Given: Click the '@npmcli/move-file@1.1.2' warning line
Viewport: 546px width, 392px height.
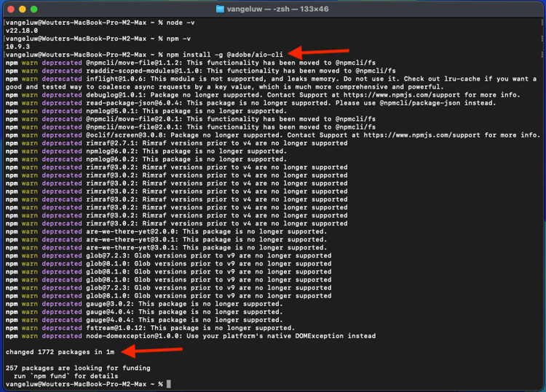Looking at the screenshot, I should tap(191, 63).
